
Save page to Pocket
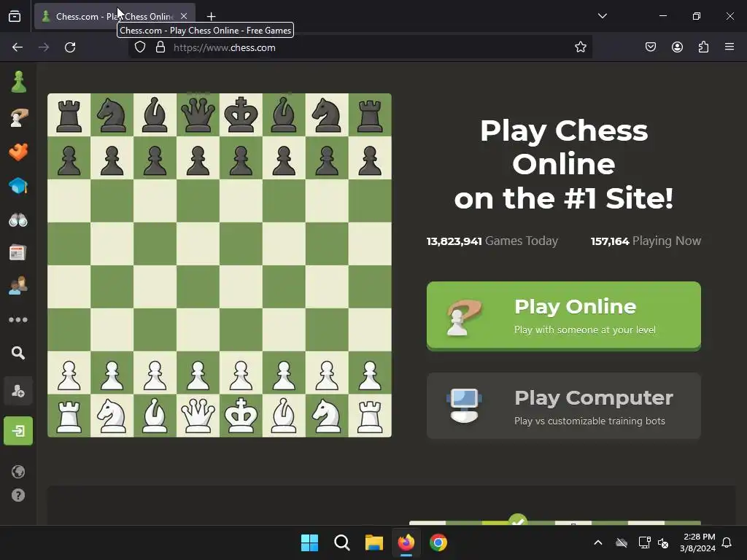[x=651, y=47]
